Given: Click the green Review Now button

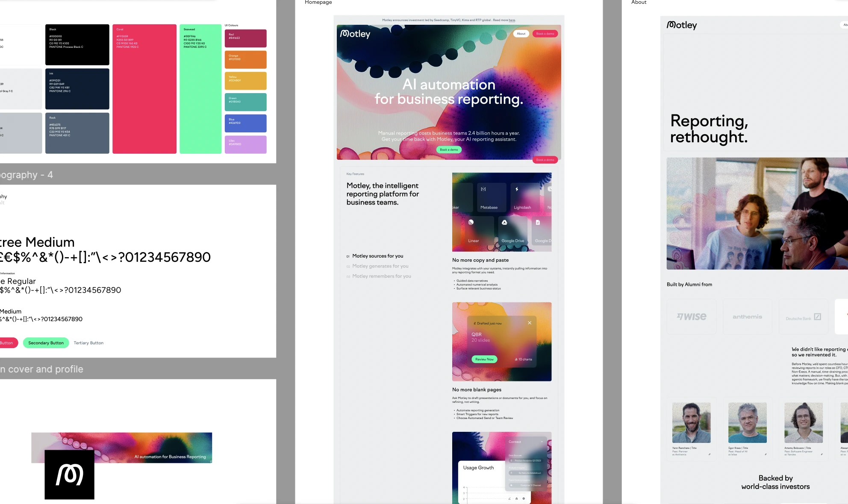Looking at the screenshot, I should coord(484,359).
